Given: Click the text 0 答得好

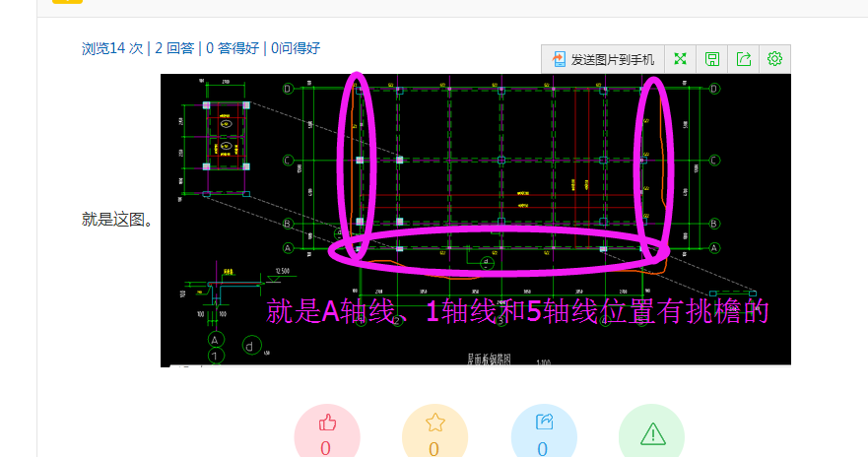Looking at the screenshot, I should (x=233, y=48).
